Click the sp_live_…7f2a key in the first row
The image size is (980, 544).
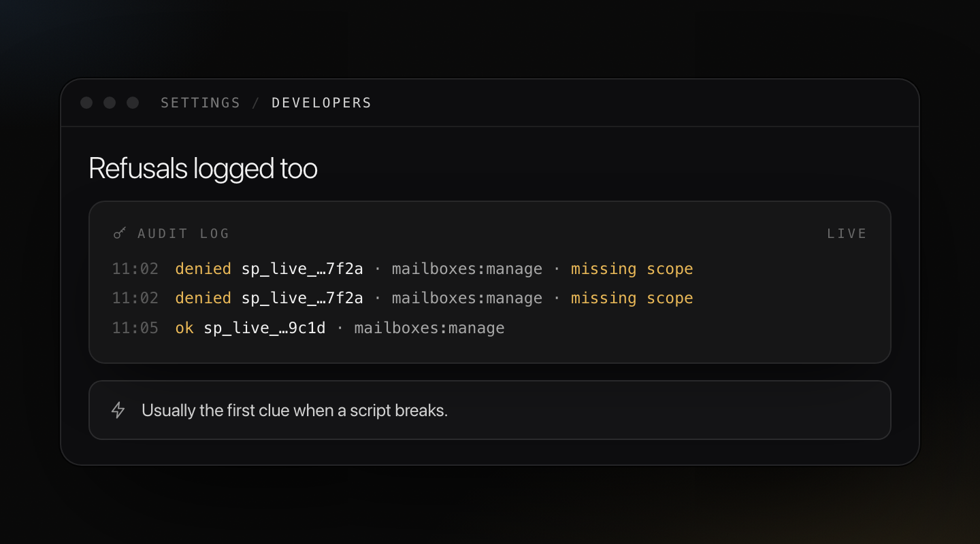[x=302, y=269]
